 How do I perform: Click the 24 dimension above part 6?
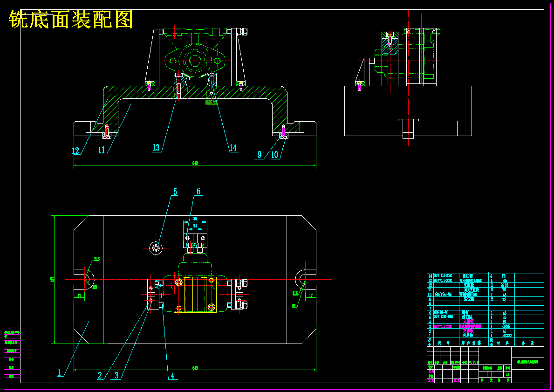point(195,226)
